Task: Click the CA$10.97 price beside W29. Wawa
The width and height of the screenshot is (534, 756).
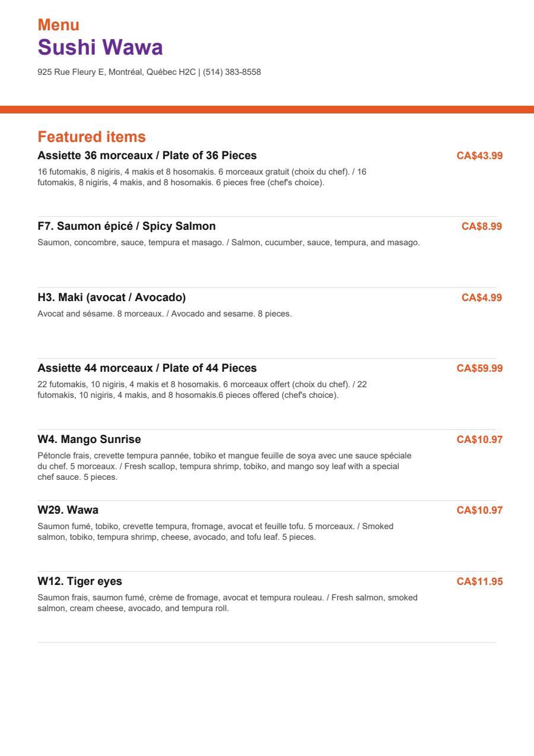Action: coord(479,510)
